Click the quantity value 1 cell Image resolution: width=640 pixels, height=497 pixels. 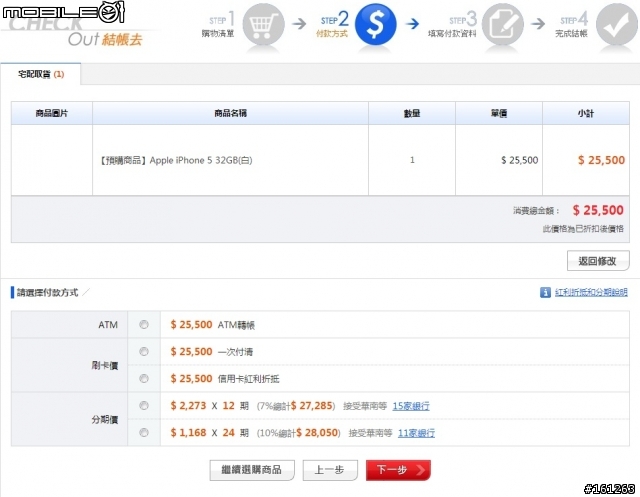click(x=412, y=160)
